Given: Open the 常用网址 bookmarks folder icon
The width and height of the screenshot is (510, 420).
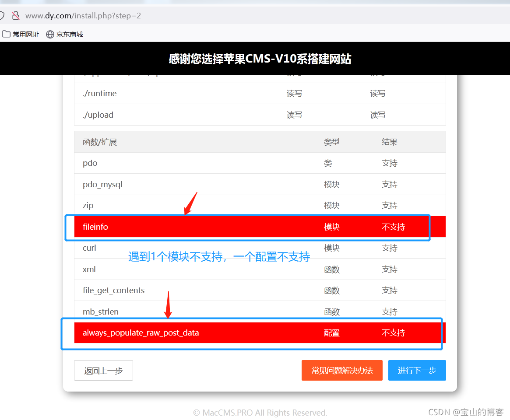Looking at the screenshot, I should pos(7,34).
